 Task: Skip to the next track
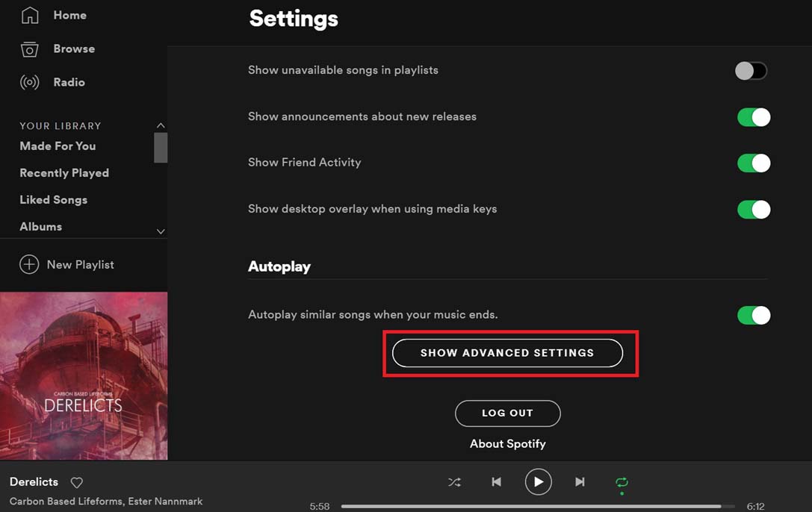580,482
